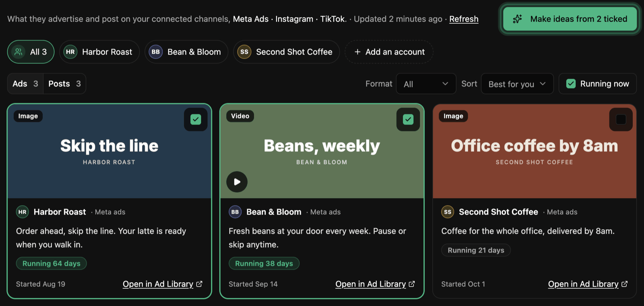644x306 pixels.
Task: Click the BB avatar in Bean & Bloom chip
Action: tap(156, 52)
